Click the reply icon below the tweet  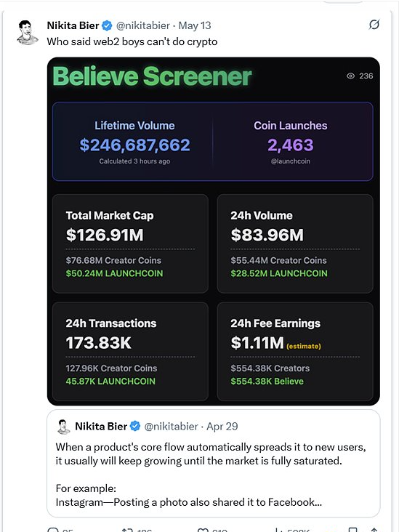click(x=54, y=530)
